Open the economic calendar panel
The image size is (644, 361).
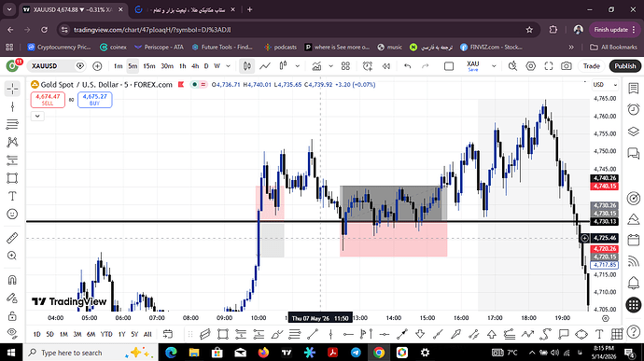(634, 240)
